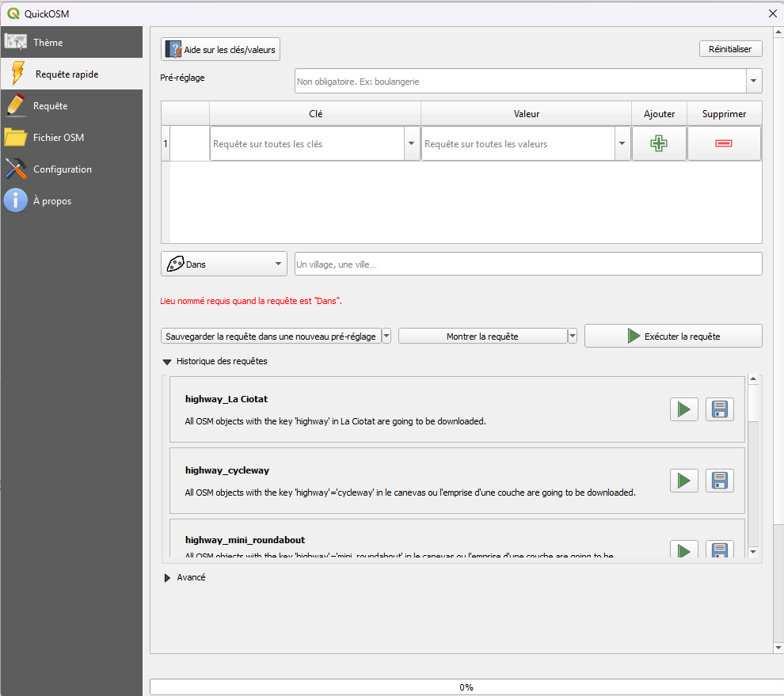Expand the Avancé section
Image resolution: width=784 pixels, height=696 pixels.
click(168, 578)
